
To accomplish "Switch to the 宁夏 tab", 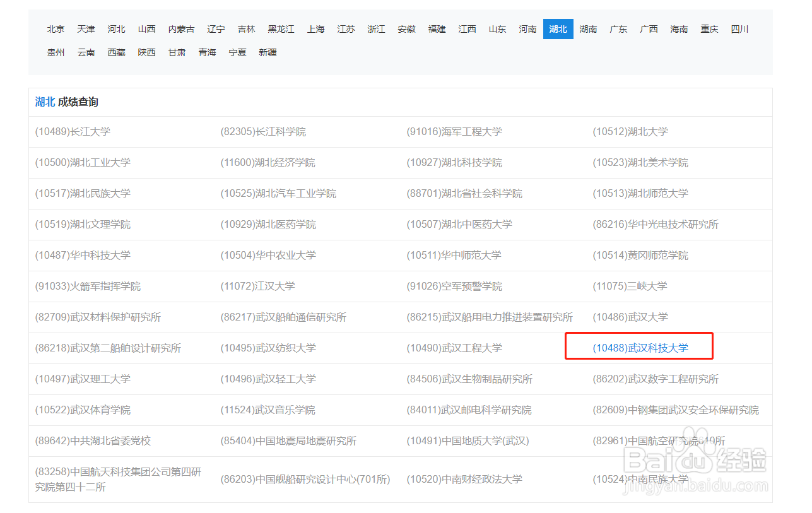I will [237, 52].
